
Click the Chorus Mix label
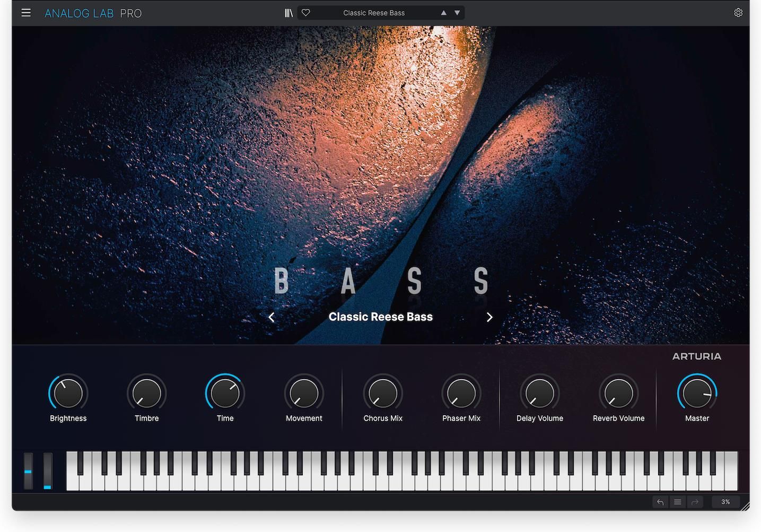(x=383, y=418)
